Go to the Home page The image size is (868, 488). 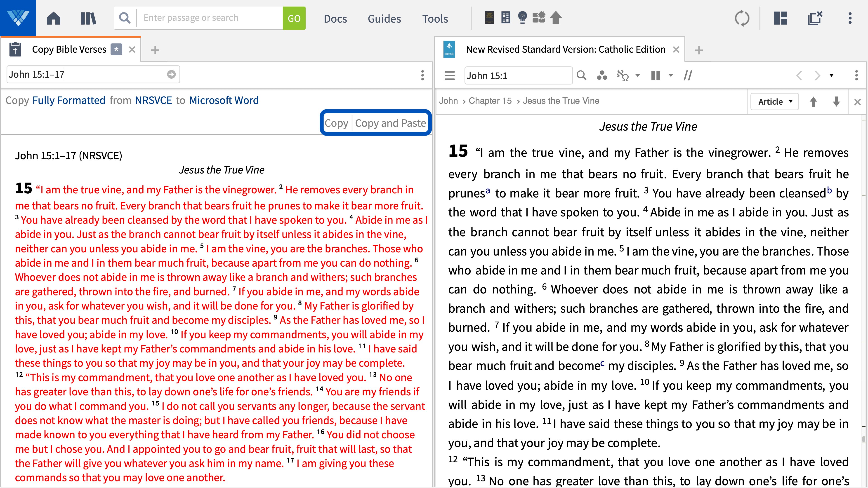(54, 18)
